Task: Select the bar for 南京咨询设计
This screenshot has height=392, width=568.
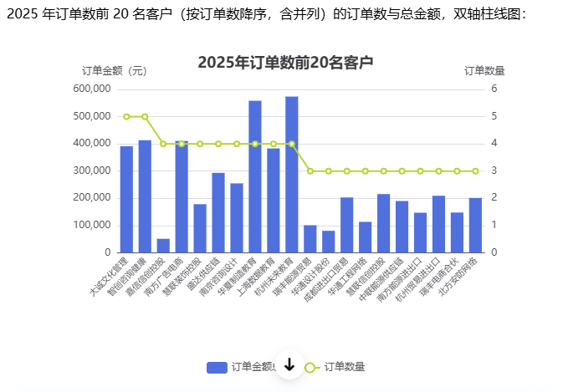Action: pos(237,218)
